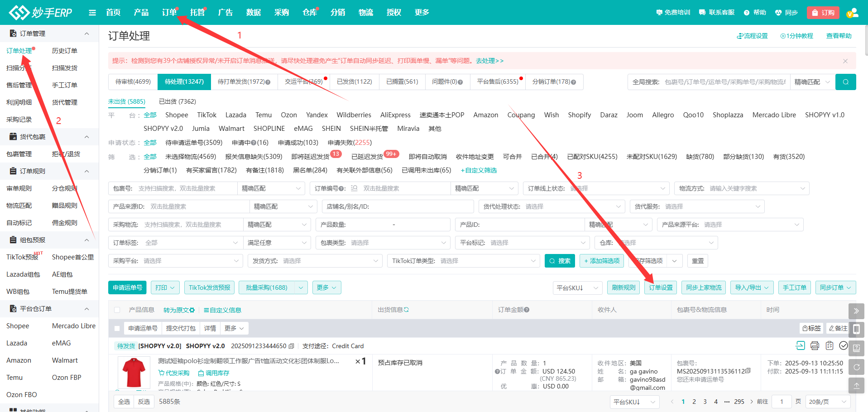This screenshot has width=868, height=412.
Task: Open the 20条/页 page size dropdown
Action: click(x=828, y=402)
